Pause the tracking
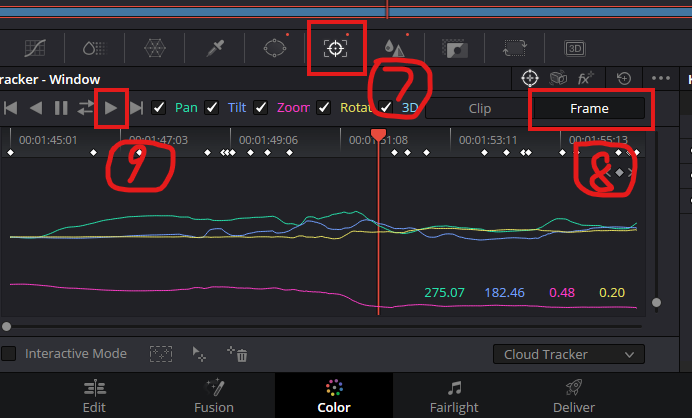The image size is (692, 418). point(61,108)
